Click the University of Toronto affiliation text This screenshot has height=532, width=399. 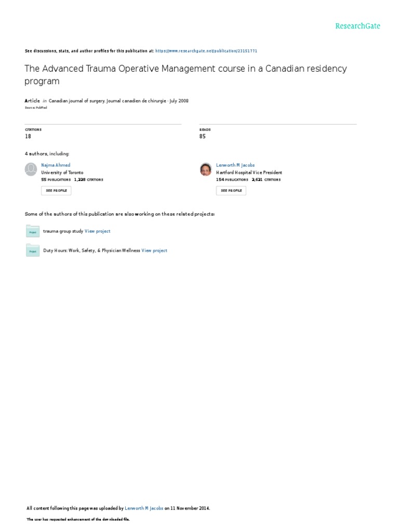[62, 172]
